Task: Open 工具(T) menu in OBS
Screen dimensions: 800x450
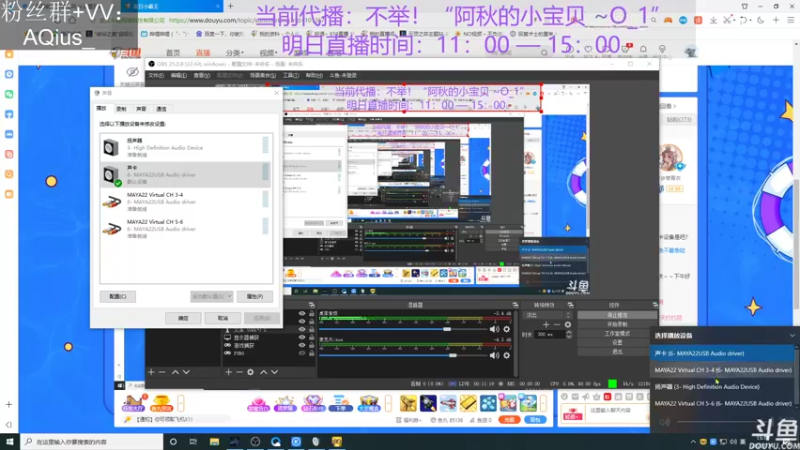Action: 291,76
